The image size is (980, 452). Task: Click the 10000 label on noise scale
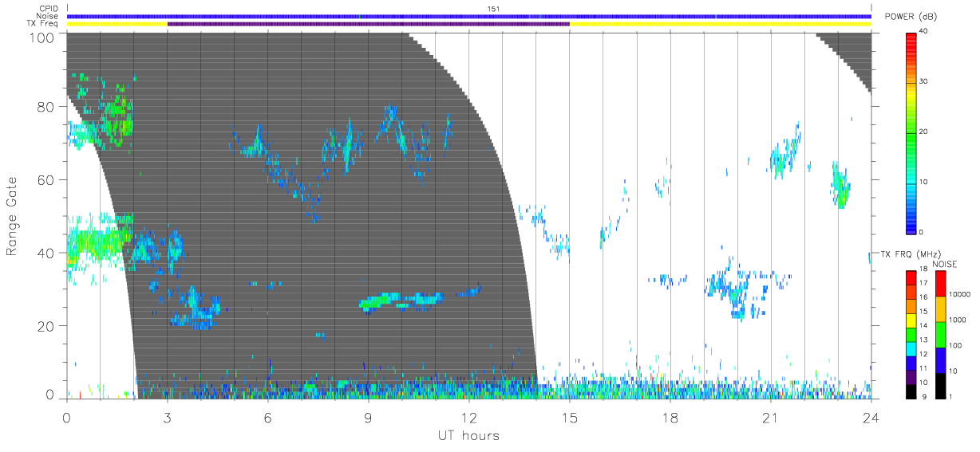click(x=959, y=294)
